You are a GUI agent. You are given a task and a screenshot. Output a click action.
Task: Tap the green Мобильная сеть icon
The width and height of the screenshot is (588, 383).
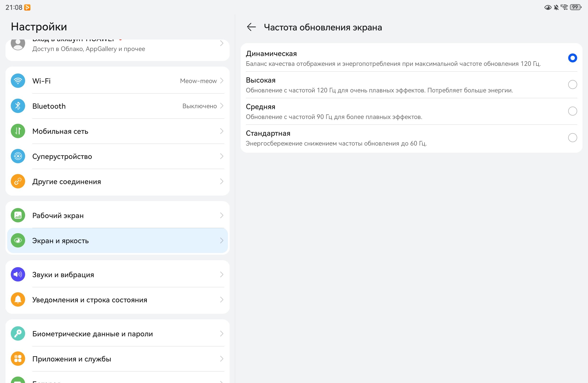(18, 131)
